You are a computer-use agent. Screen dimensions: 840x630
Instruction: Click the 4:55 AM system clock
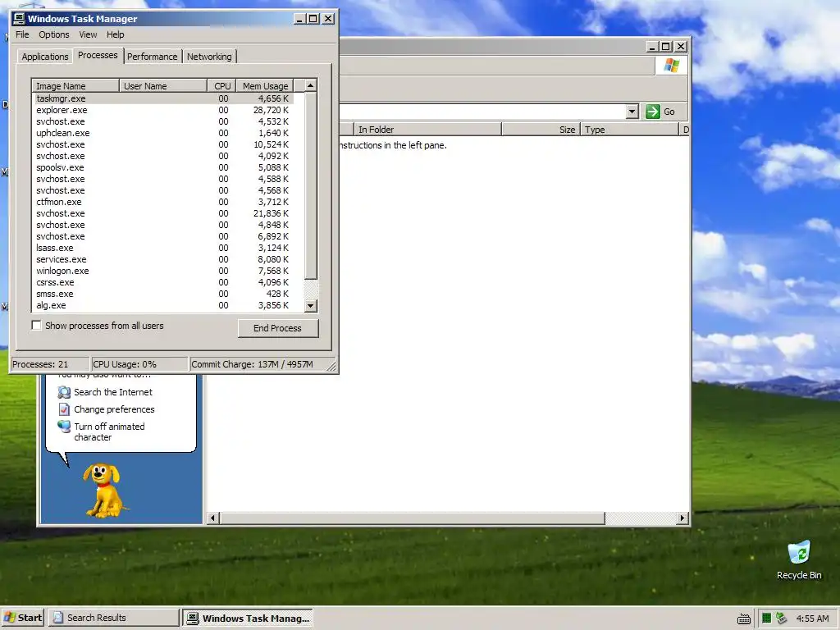[812, 619]
